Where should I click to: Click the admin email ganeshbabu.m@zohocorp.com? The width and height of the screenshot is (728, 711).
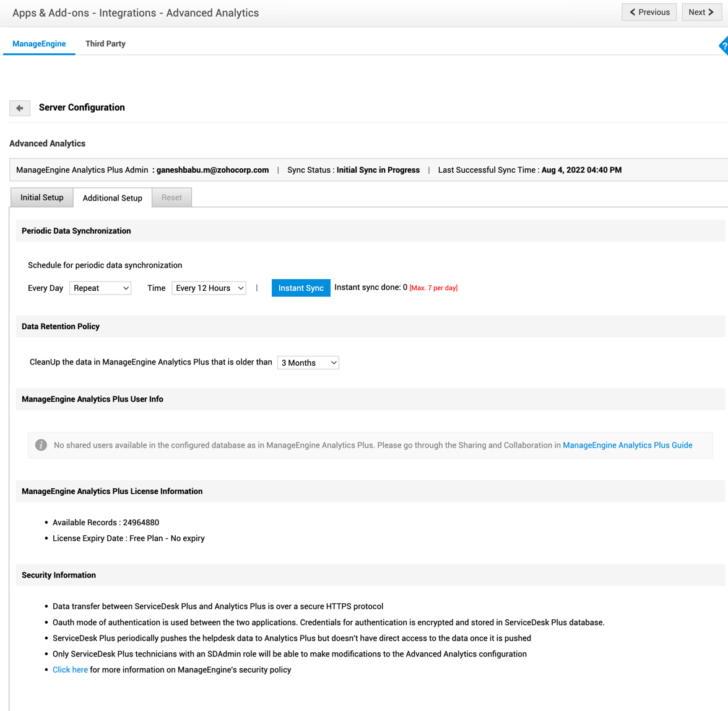pos(212,170)
